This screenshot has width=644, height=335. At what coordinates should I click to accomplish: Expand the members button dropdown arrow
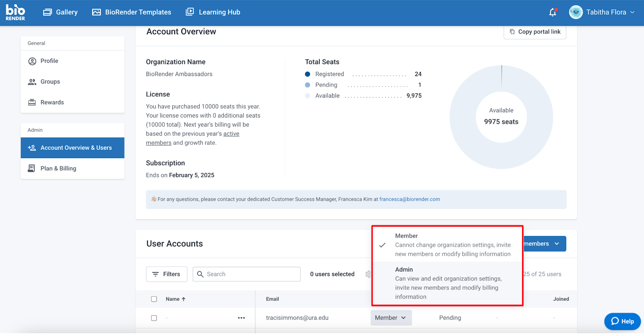coord(557,244)
